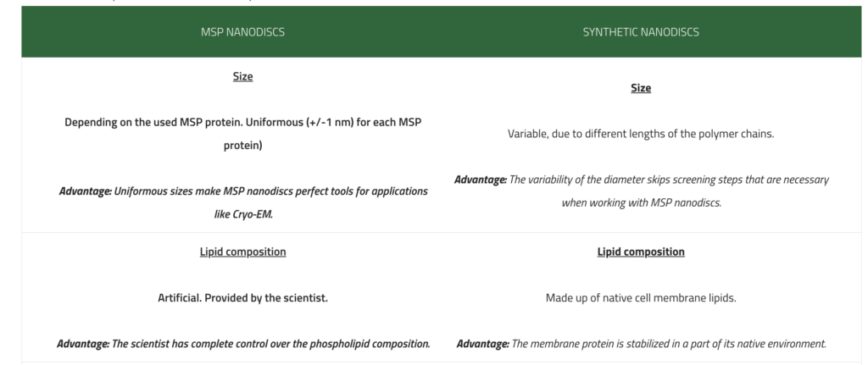Click the text 'Uniformous (+/-1 nm) for each MSP'
The width and height of the screenshot is (868, 365).
[x=363, y=122]
